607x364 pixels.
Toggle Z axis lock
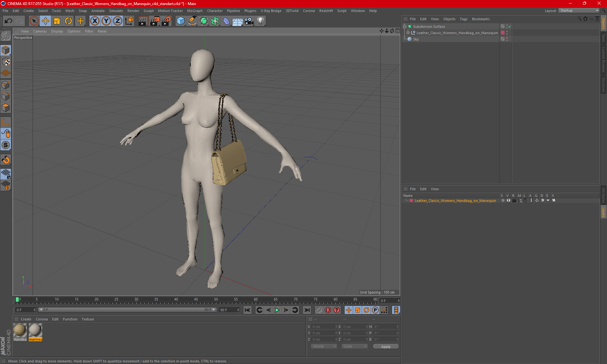click(118, 21)
